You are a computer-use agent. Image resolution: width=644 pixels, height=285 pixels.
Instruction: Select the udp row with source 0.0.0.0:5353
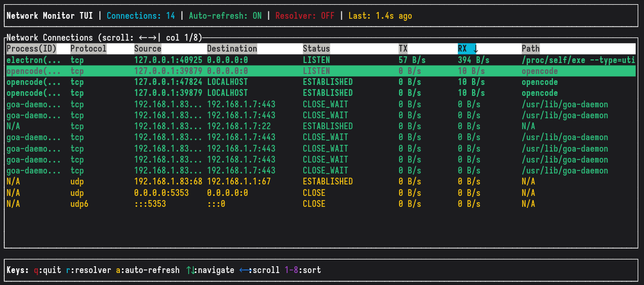[321, 193]
